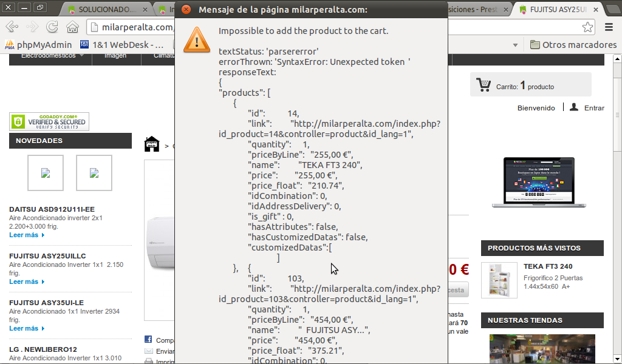
Task: Click page scrollbar up arrow
Action: [x=617, y=59]
